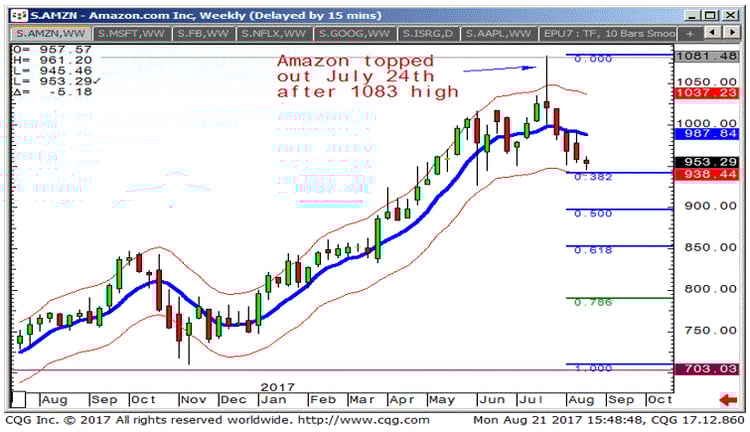Click the 'Amazon topped out July 24th' annotation
Image resolution: width=750 pixels, height=432 pixels.
point(367,76)
